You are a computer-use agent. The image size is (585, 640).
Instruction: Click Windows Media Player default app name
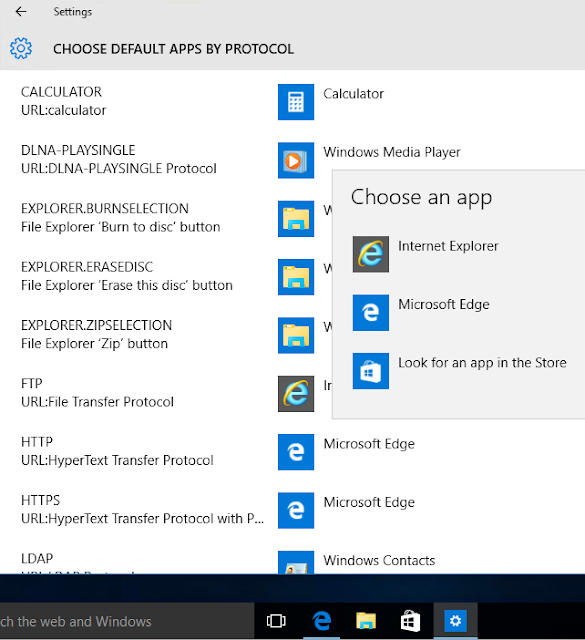pyautogui.click(x=392, y=152)
